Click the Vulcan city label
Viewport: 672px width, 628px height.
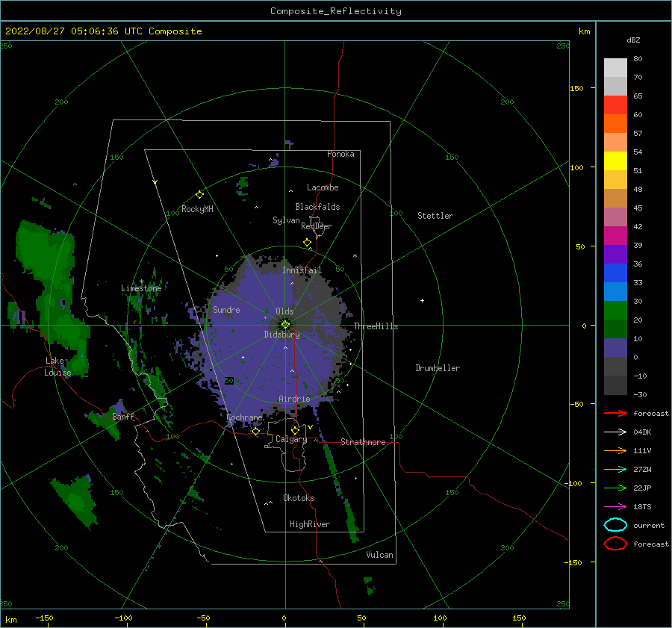379,555
